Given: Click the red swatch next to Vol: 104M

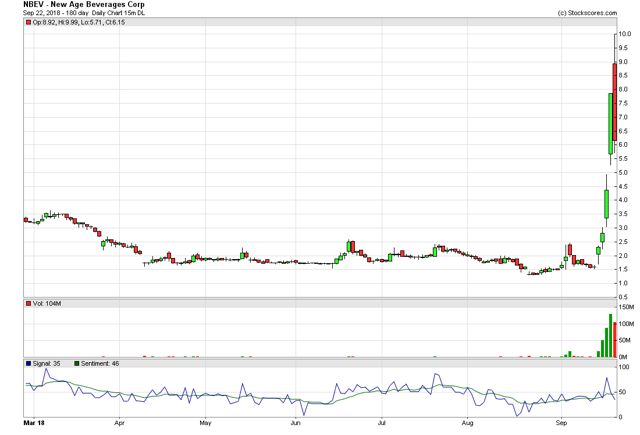Looking at the screenshot, I should (29, 304).
